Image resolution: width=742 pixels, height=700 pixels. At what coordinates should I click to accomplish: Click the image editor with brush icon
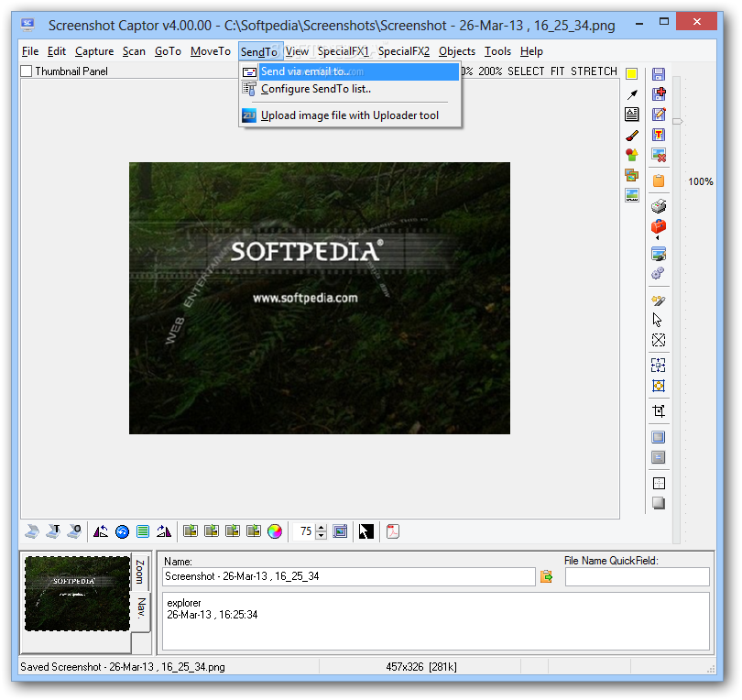pyautogui.click(x=659, y=254)
